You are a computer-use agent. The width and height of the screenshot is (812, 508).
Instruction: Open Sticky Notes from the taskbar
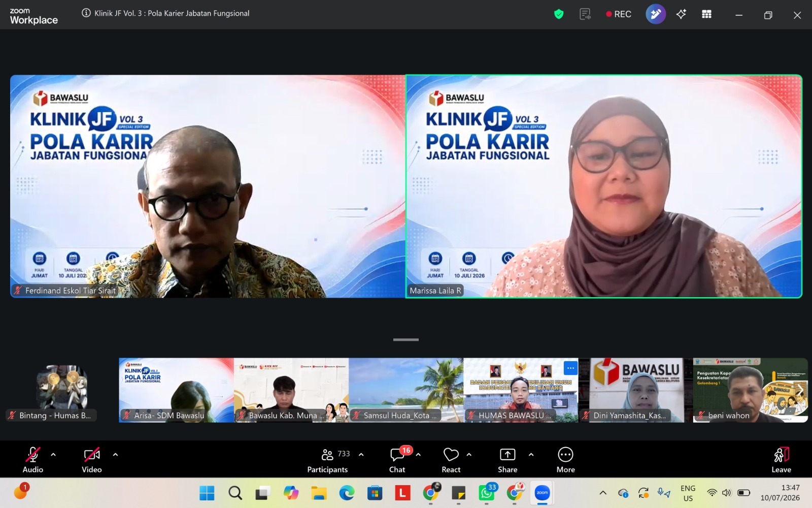pos(458,493)
